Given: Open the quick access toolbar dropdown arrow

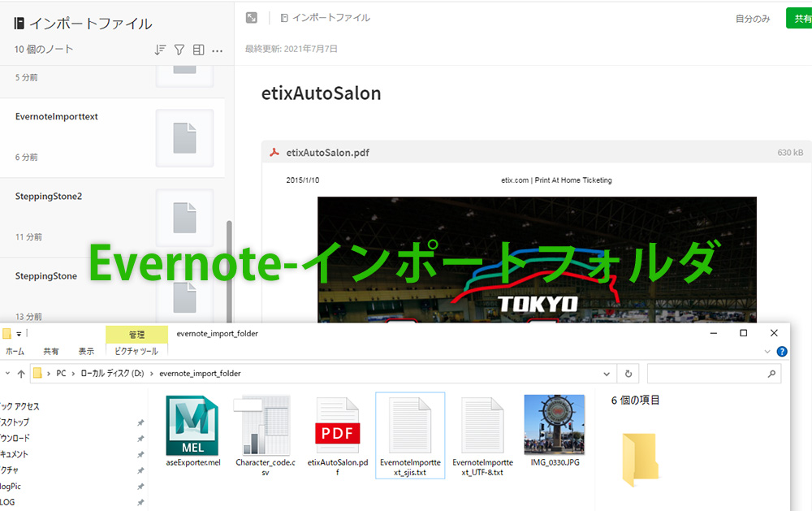Looking at the screenshot, I should 19,334.
